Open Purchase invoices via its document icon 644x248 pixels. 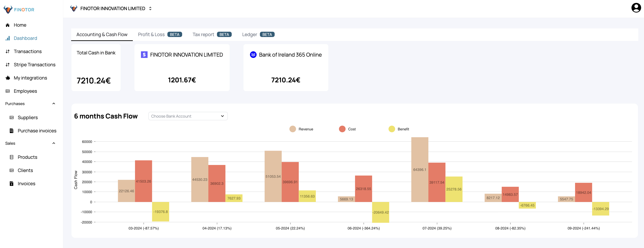[x=11, y=131]
